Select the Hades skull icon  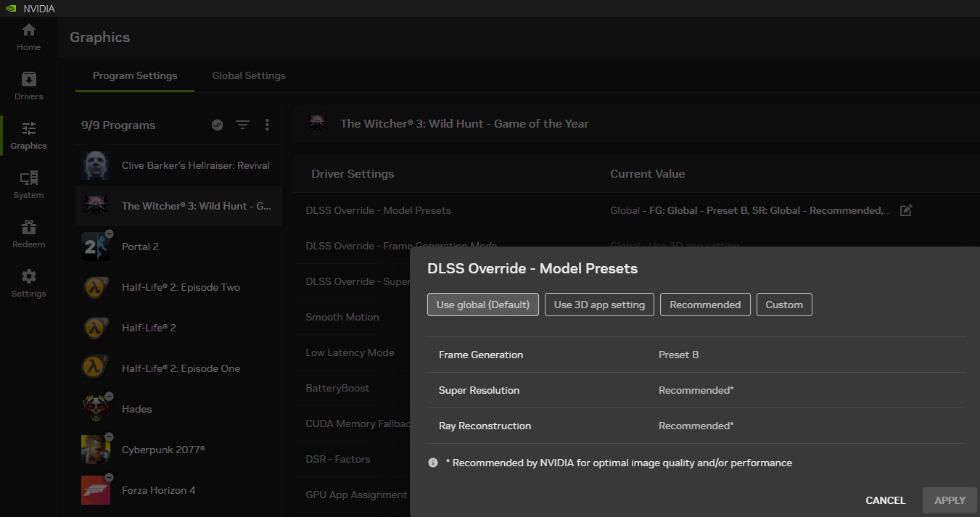click(x=96, y=409)
